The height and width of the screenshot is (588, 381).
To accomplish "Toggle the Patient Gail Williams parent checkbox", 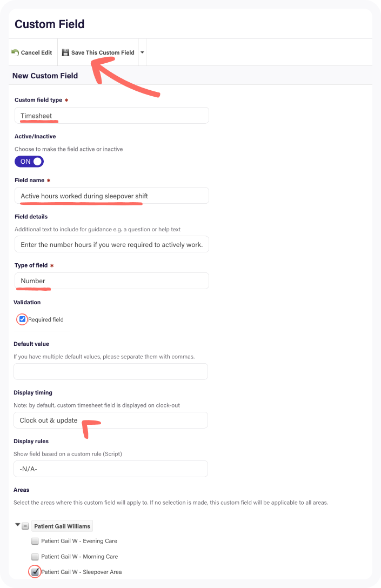I will pyautogui.click(x=25, y=526).
